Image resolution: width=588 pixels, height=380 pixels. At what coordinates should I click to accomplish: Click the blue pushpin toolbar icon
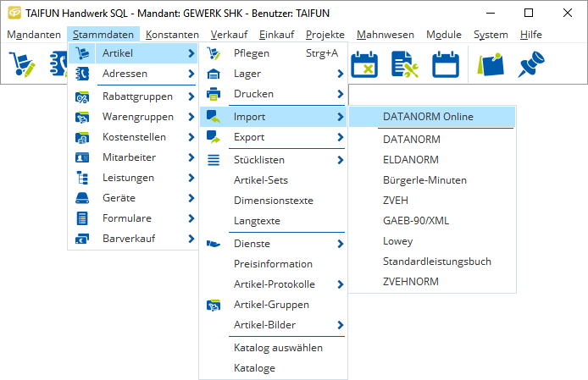(531, 64)
